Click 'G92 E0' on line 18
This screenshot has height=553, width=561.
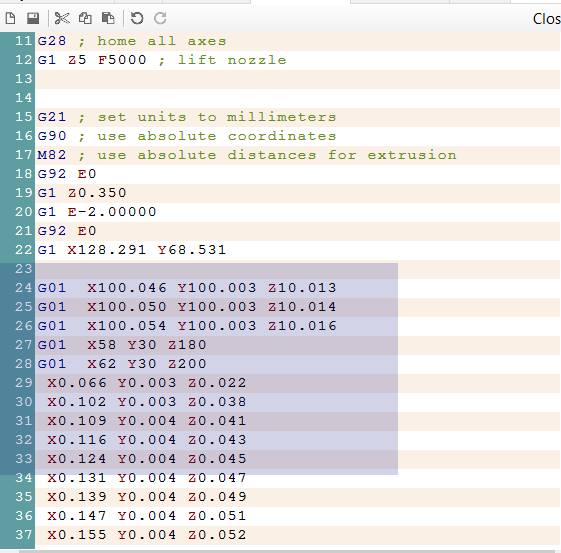click(x=67, y=174)
